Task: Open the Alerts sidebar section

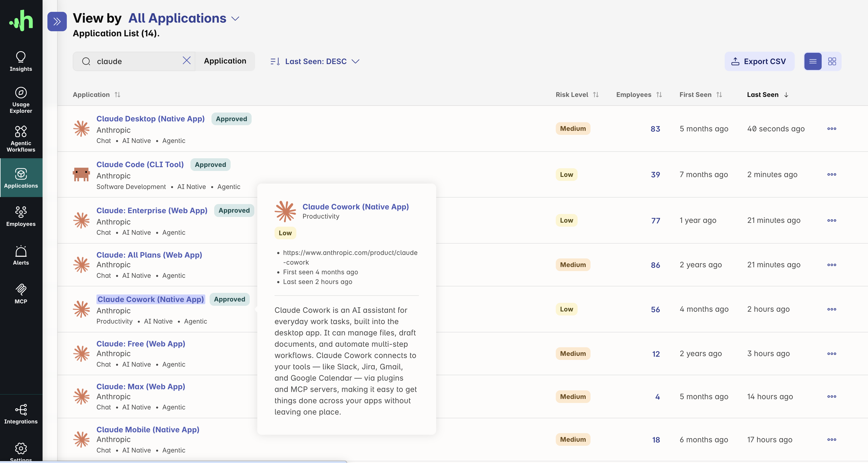Action: (21, 255)
